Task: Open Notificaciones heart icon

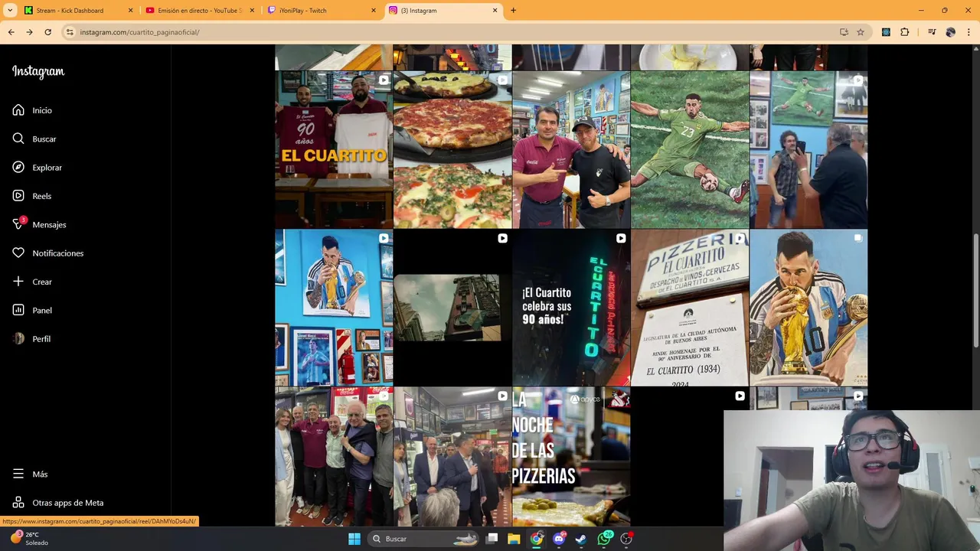Action: pyautogui.click(x=18, y=253)
